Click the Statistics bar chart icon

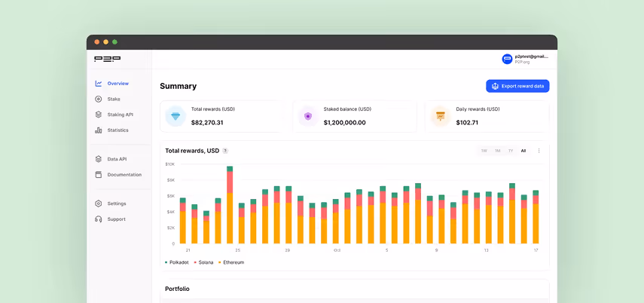pyautogui.click(x=99, y=130)
